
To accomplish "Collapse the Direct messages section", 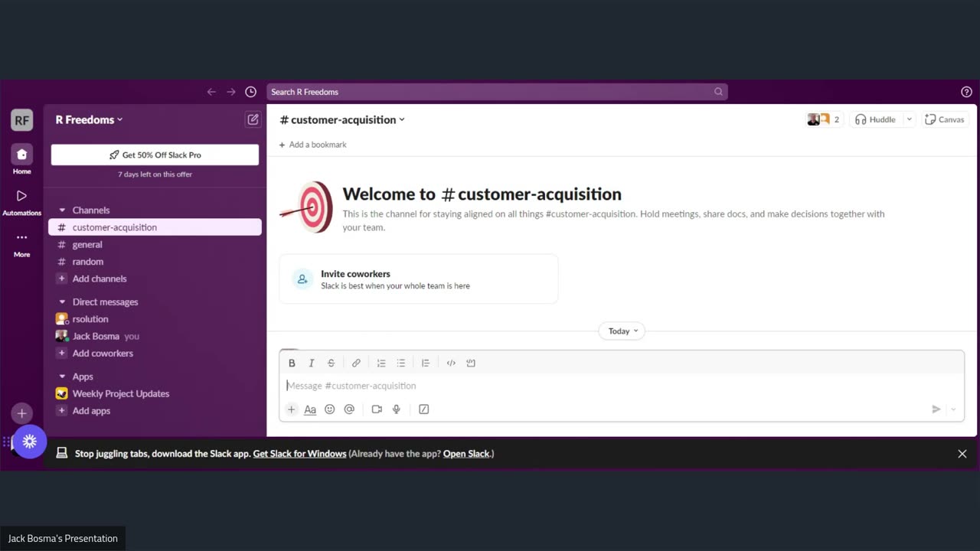I will [62, 302].
